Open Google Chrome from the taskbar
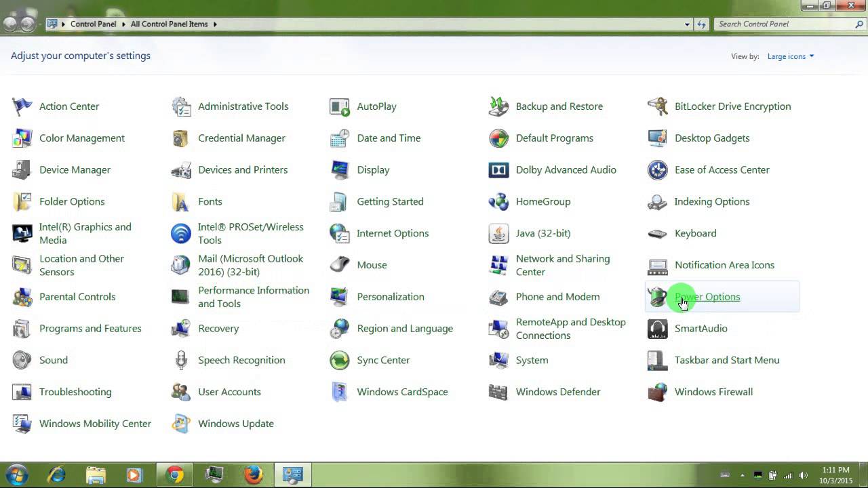Viewport: 868px width, 488px height. tap(175, 475)
